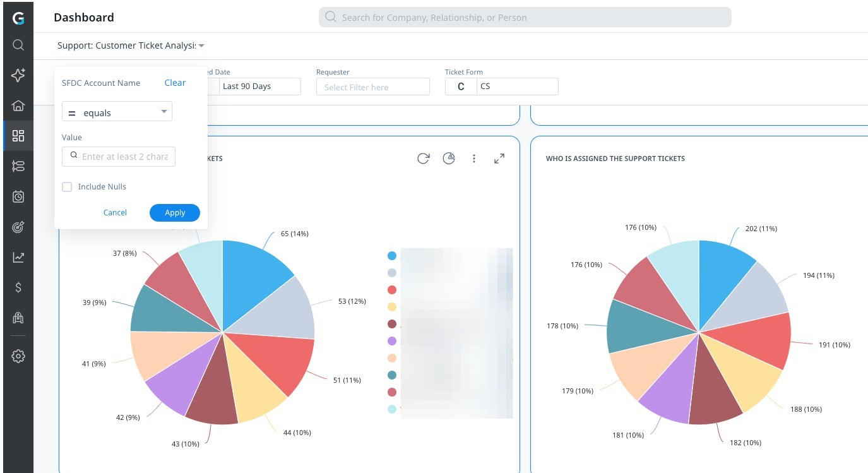Screen dimensions: 868x473
Task: Click the 44 (10%) data label
Action: coord(297,433)
